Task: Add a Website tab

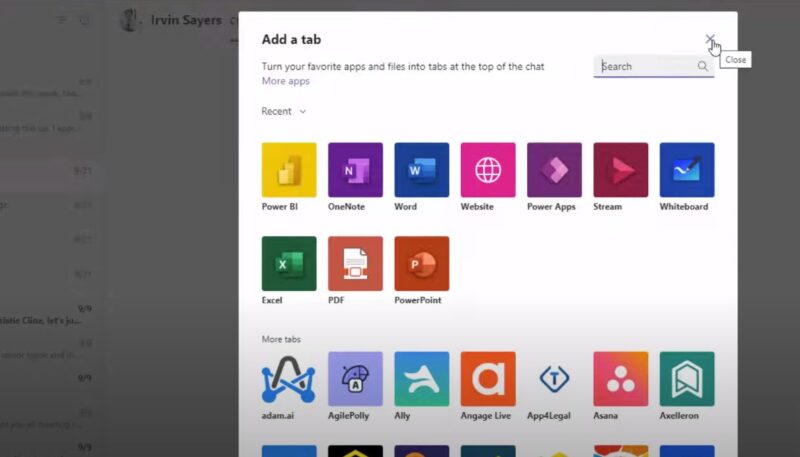Action: click(488, 170)
